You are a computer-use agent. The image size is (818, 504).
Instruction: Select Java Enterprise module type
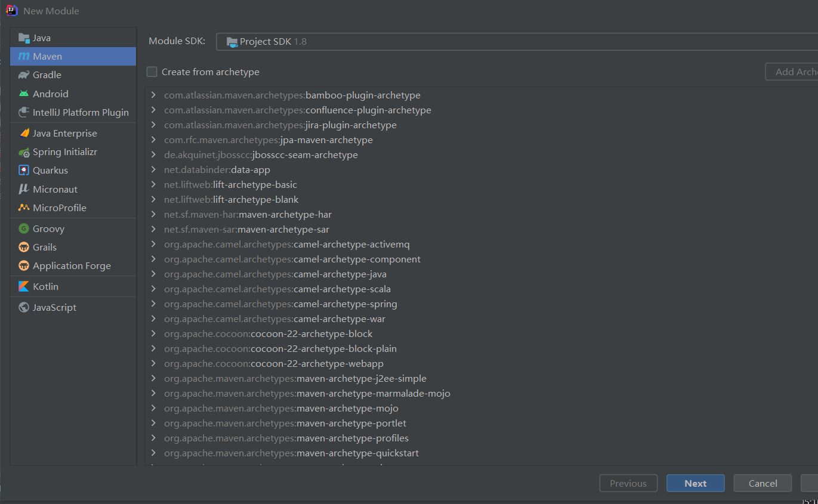(x=73, y=133)
